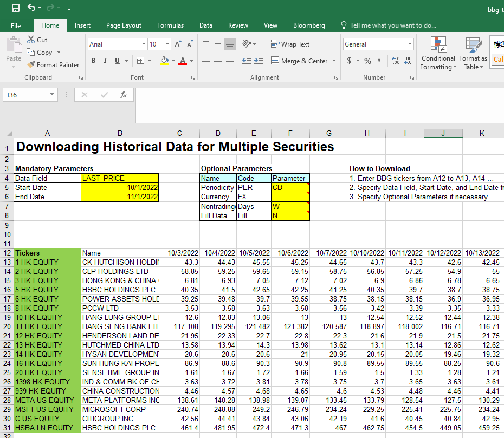Click the Format as Table button

coord(473,54)
